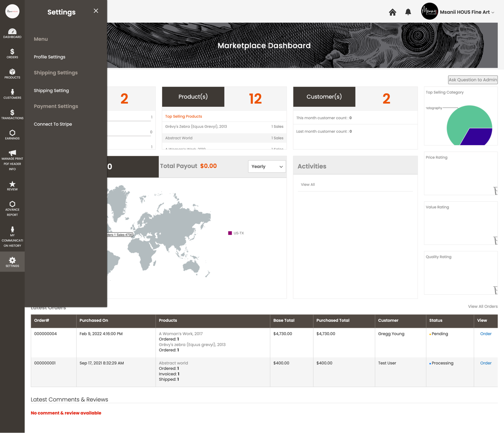Select Connect To Stripe menu item
Screen dimensions: 504x433
(x=53, y=124)
